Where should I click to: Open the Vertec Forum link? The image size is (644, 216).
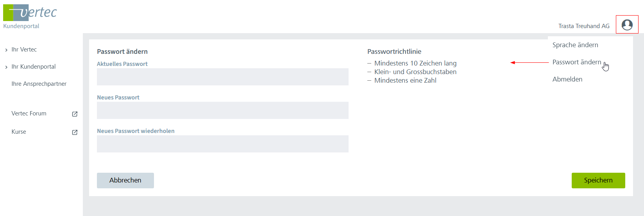point(29,113)
